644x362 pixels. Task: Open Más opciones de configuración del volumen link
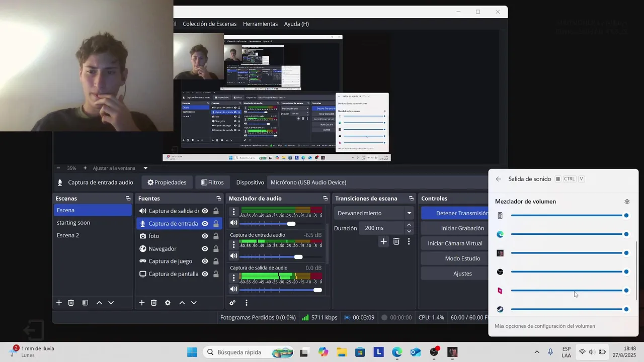tap(545, 326)
